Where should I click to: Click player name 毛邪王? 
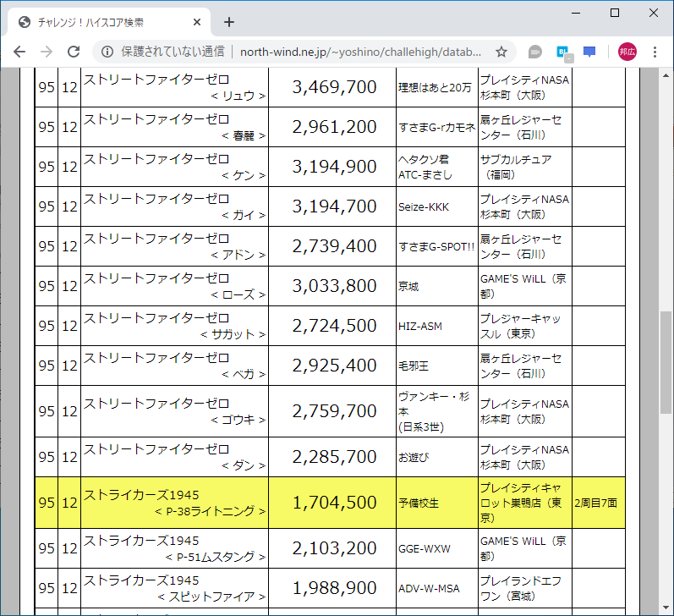pos(413,366)
